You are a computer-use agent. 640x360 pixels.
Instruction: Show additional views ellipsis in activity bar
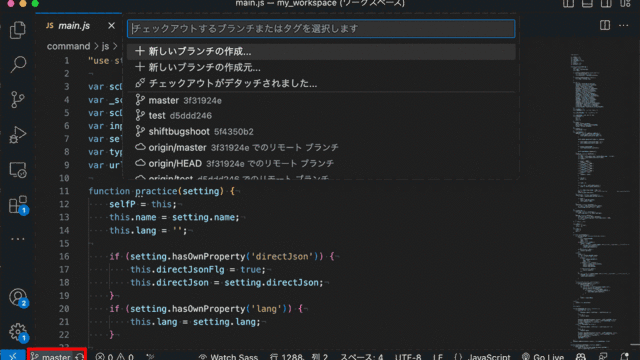[18, 239]
